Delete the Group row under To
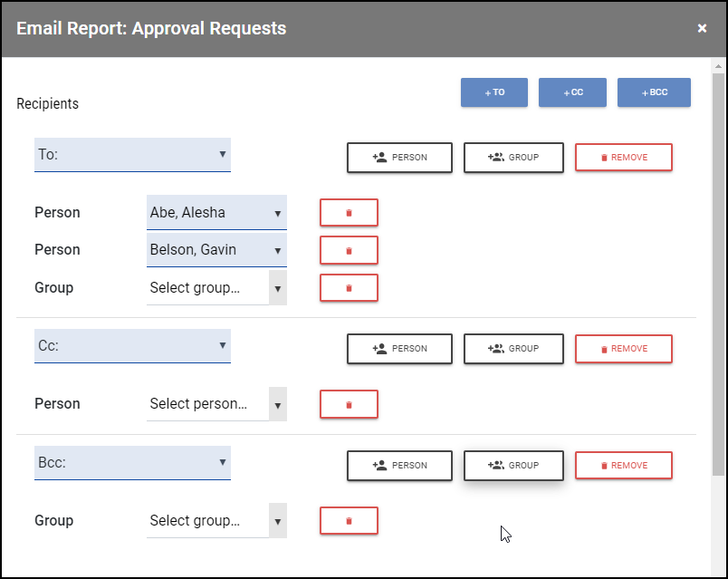The width and height of the screenshot is (728, 579). point(349,288)
